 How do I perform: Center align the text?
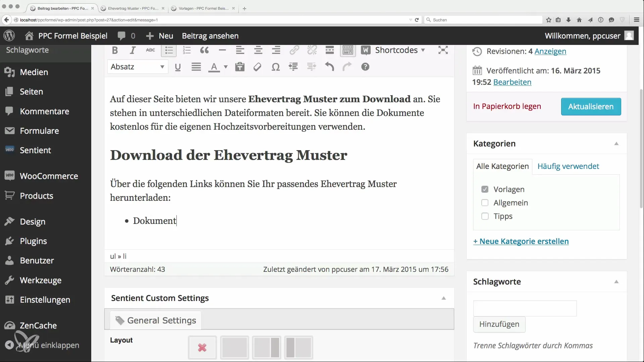click(x=258, y=50)
